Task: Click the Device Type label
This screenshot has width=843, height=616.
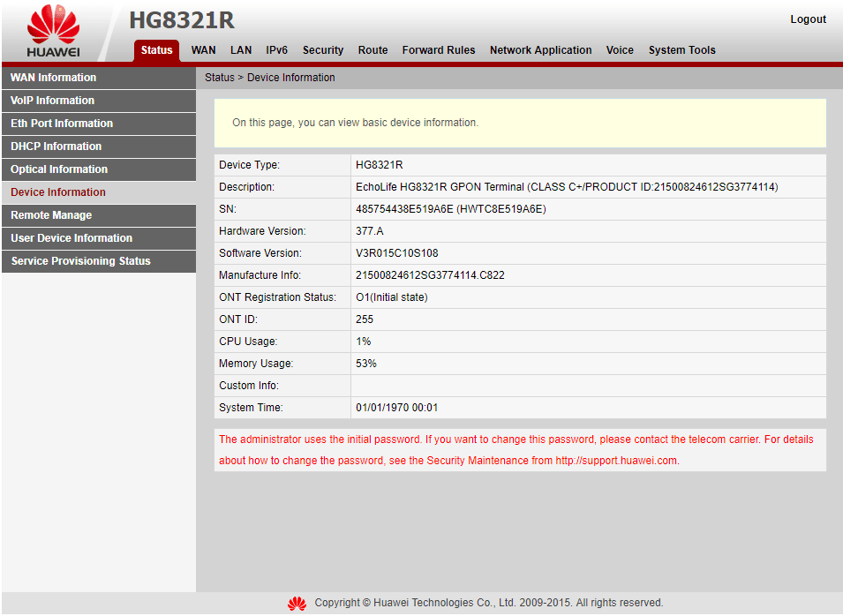Action: point(250,165)
